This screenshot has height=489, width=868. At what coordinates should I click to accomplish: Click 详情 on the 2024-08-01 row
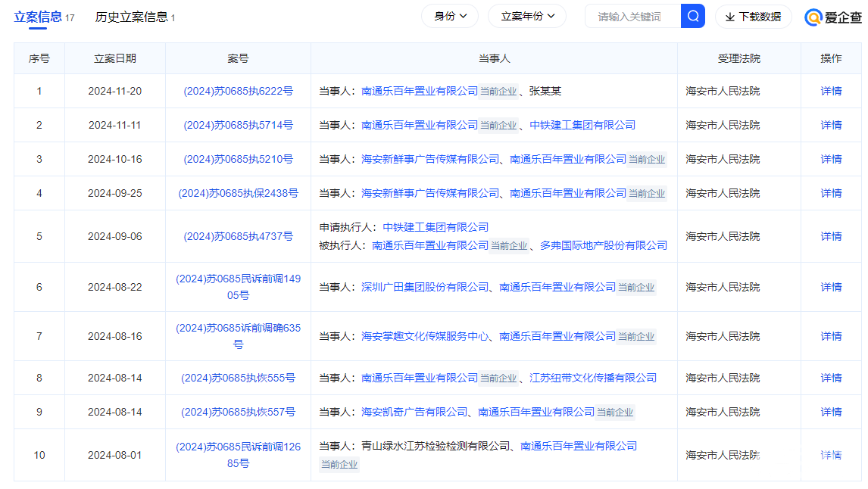(830, 454)
